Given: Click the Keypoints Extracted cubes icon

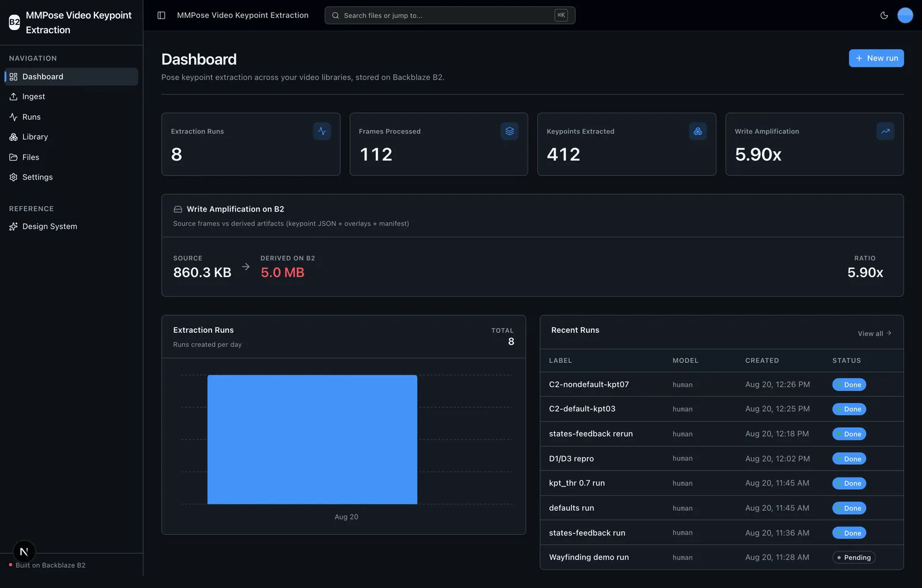Looking at the screenshot, I should click(x=698, y=131).
